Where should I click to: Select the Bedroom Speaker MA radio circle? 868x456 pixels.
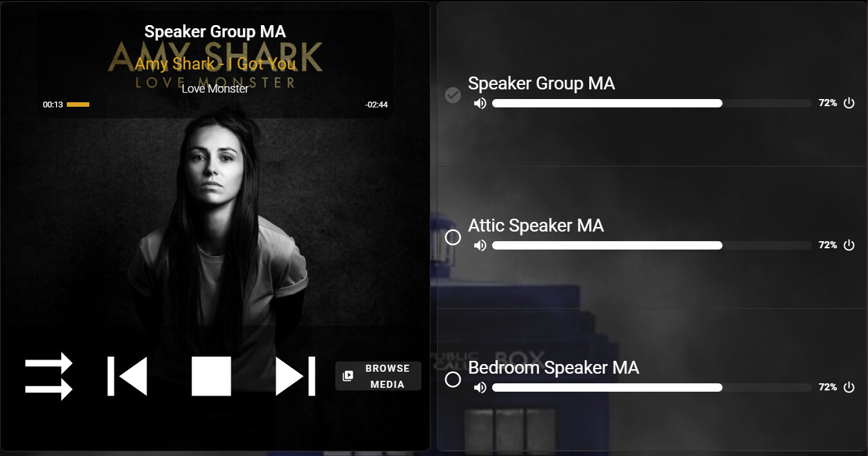pyautogui.click(x=453, y=379)
